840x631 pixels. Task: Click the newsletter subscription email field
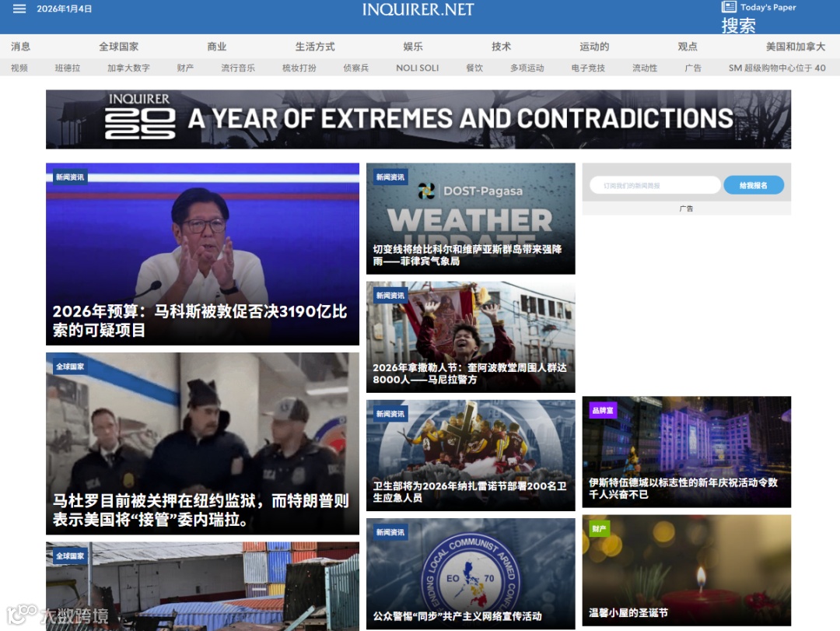pos(655,185)
